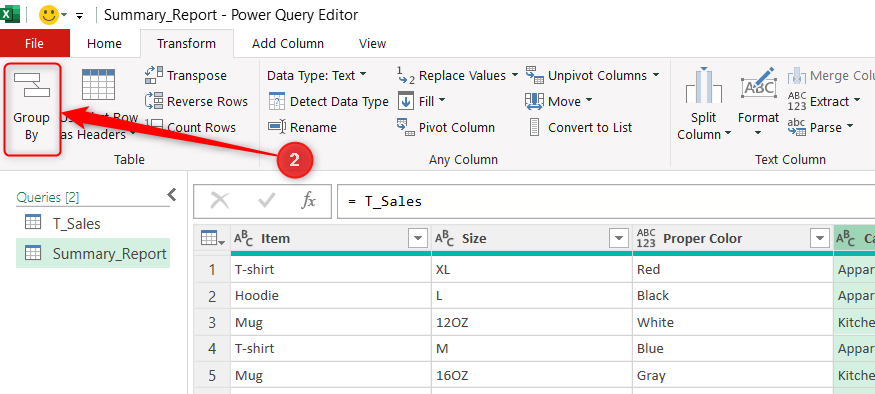
Task: Switch to the Home tab
Action: pos(104,44)
